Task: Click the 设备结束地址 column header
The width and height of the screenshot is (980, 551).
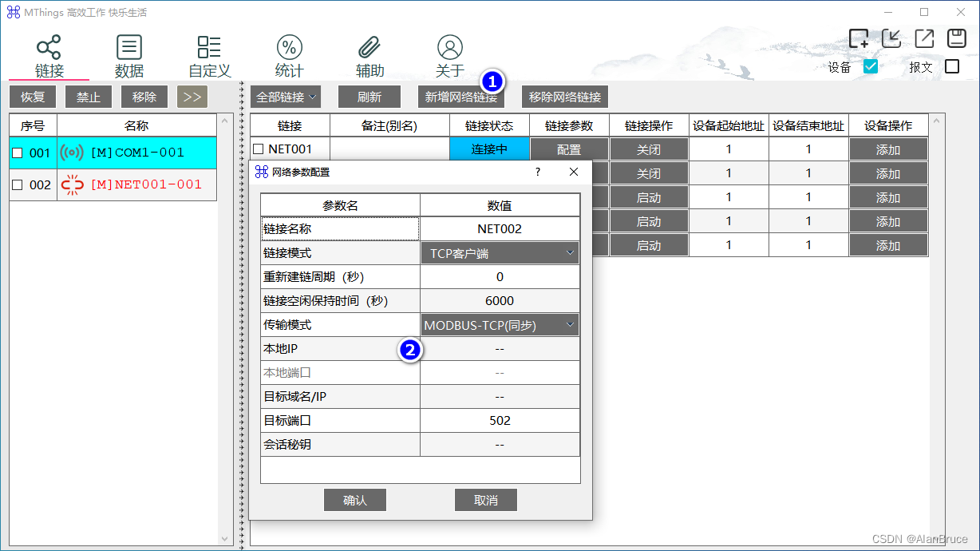Action: [808, 125]
